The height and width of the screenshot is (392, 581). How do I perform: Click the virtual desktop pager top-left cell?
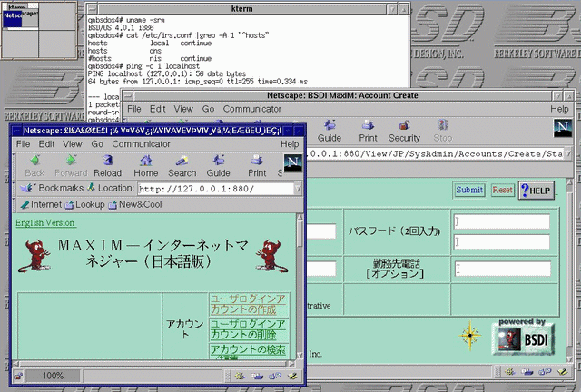click(20, 17)
